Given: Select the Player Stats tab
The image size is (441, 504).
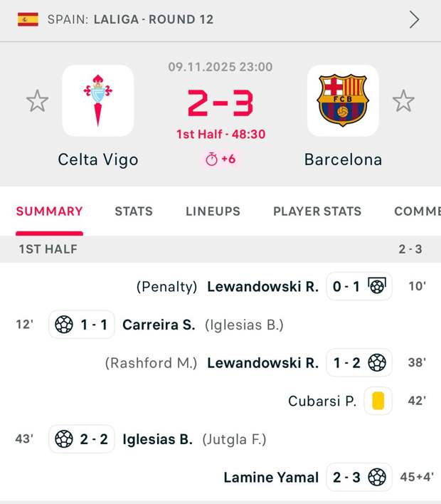Looking at the screenshot, I should (317, 211).
